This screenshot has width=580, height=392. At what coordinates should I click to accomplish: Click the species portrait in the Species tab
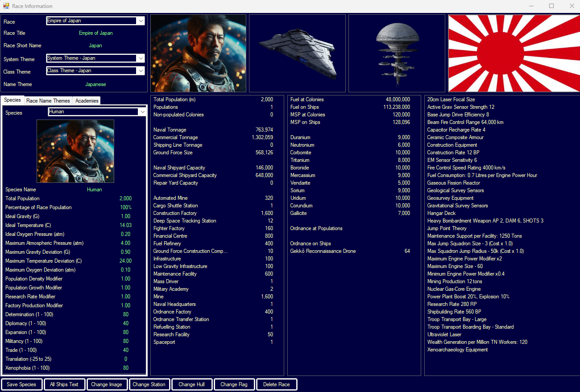click(75, 151)
